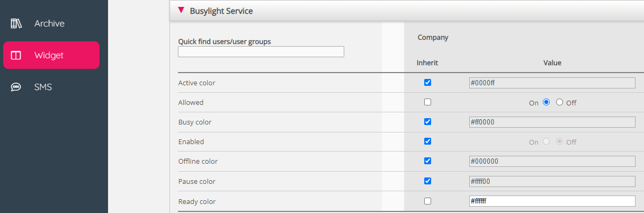
Task: Open the Archive menu item
Action: [49, 23]
